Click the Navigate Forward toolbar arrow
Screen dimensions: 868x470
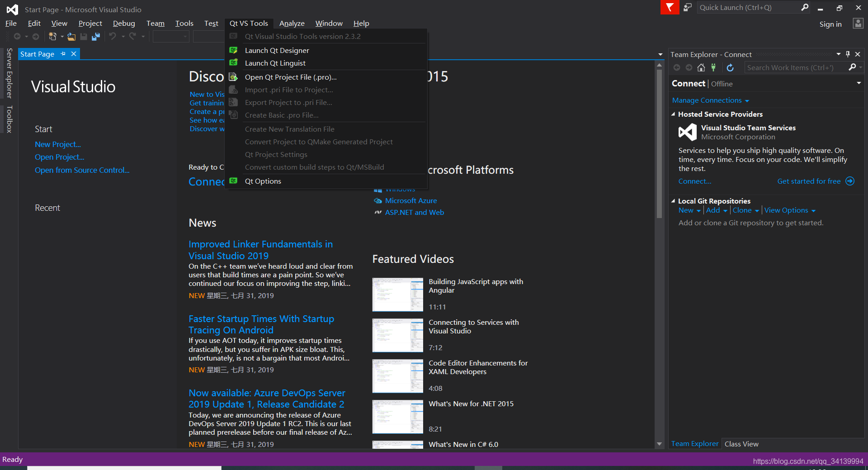click(x=36, y=36)
